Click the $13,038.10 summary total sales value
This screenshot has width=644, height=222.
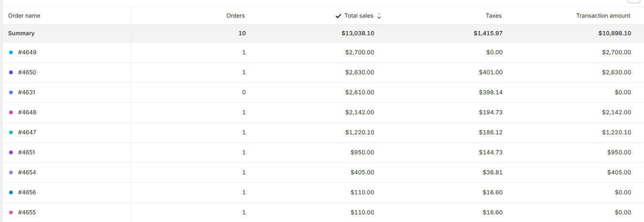pos(358,33)
